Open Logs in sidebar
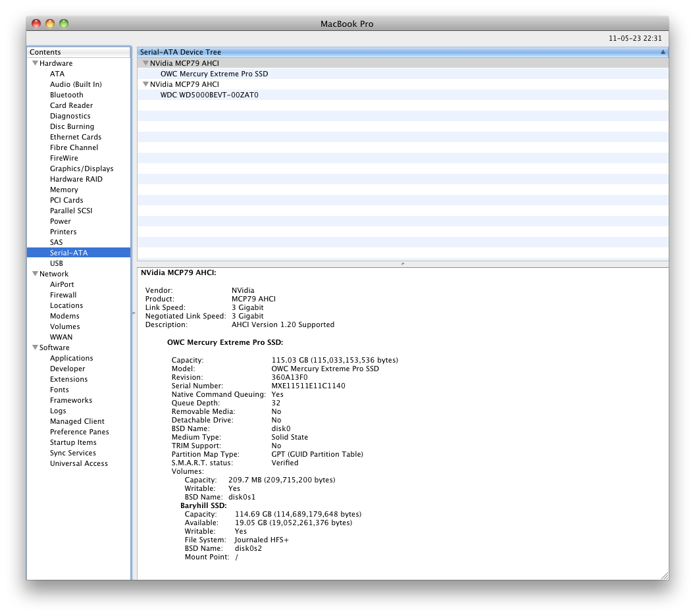This screenshot has height=616, width=695. click(58, 411)
